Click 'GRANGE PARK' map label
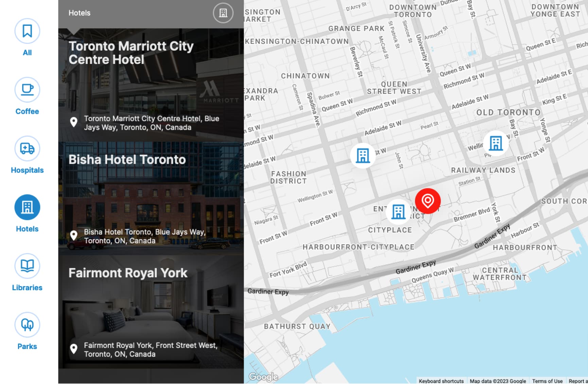 coord(356,29)
